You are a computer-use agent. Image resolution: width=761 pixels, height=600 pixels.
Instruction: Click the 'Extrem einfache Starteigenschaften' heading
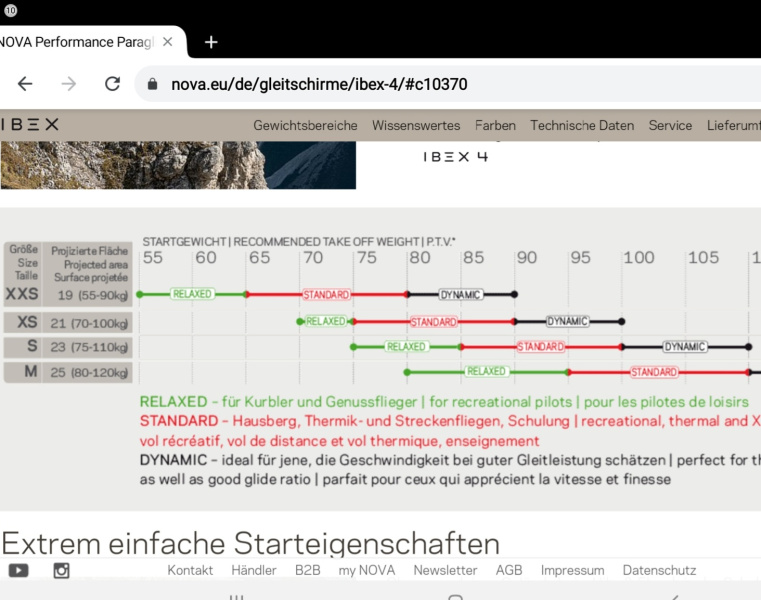(250, 543)
